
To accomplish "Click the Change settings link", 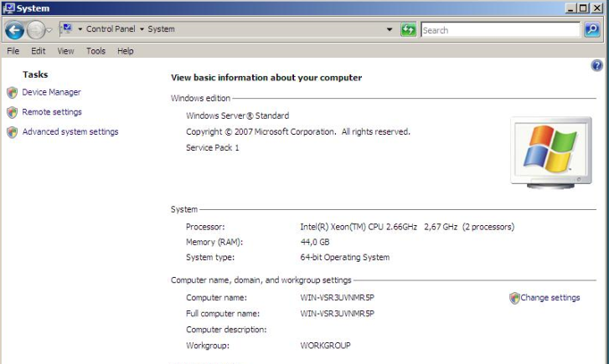I will [550, 298].
